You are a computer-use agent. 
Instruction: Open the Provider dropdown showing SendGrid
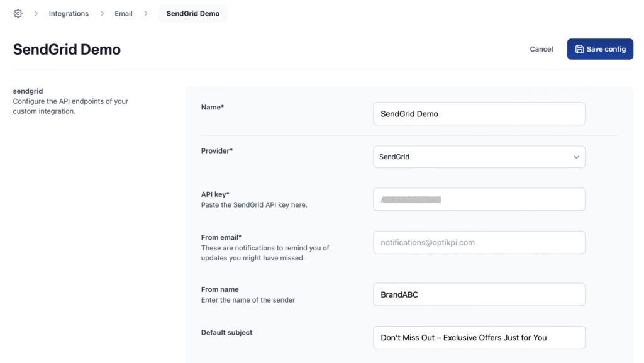point(479,157)
